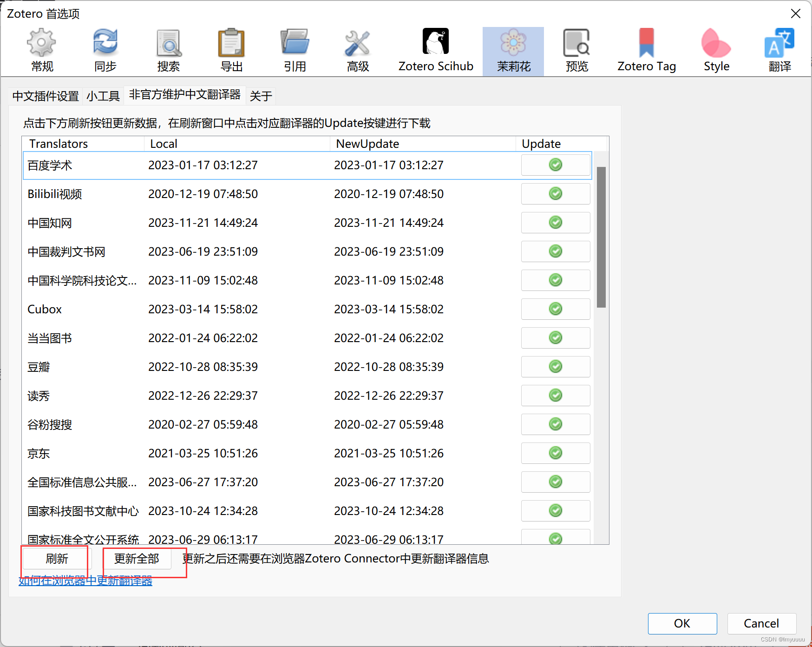This screenshot has width=812, height=647.
Task: Select the 当当图书 translator row name
Action: coord(50,338)
